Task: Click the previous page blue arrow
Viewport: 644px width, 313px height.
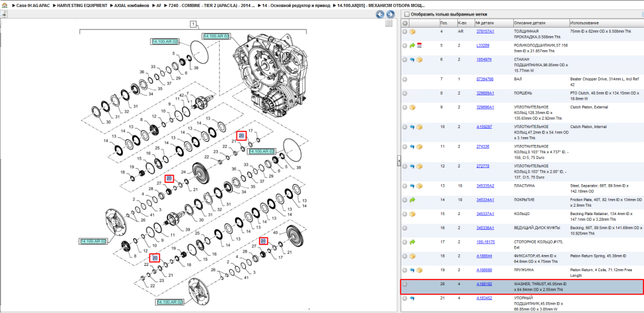Action: click(x=381, y=15)
